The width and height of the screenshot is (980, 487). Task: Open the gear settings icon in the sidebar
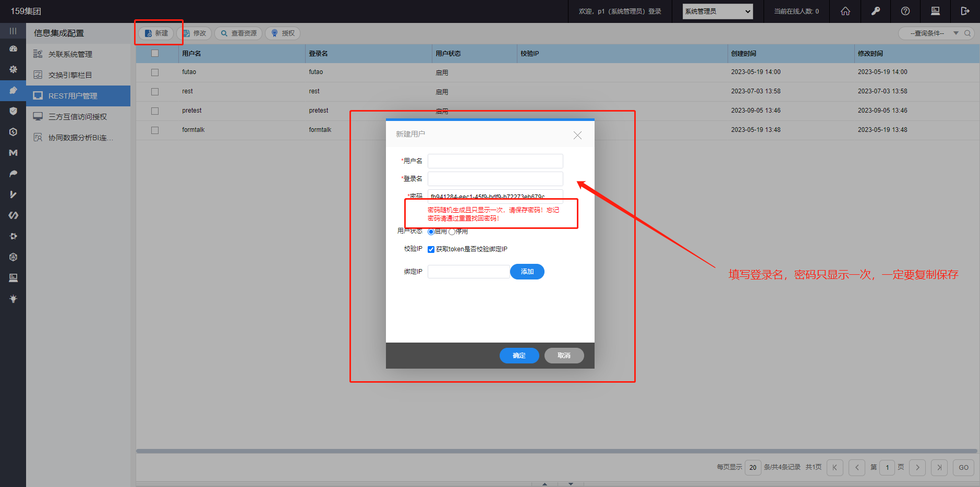point(13,69)
